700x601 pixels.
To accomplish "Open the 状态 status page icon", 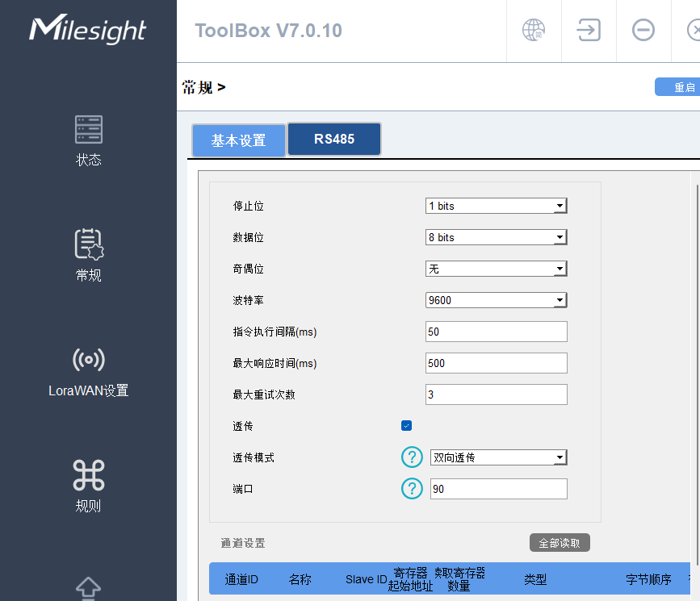I will coord(88,129).
